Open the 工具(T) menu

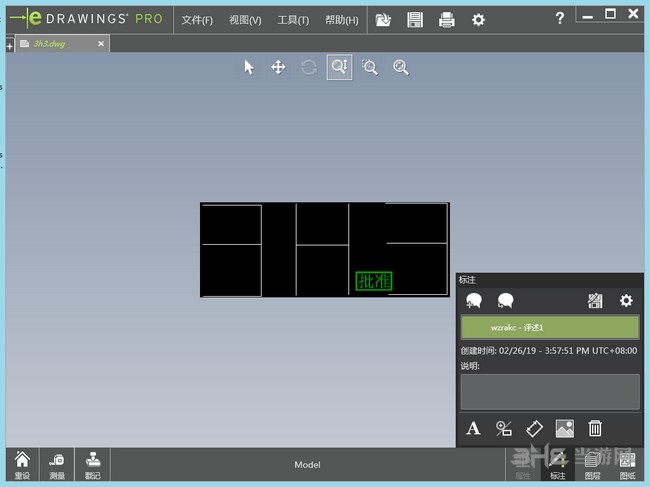[x=293, y=20]
